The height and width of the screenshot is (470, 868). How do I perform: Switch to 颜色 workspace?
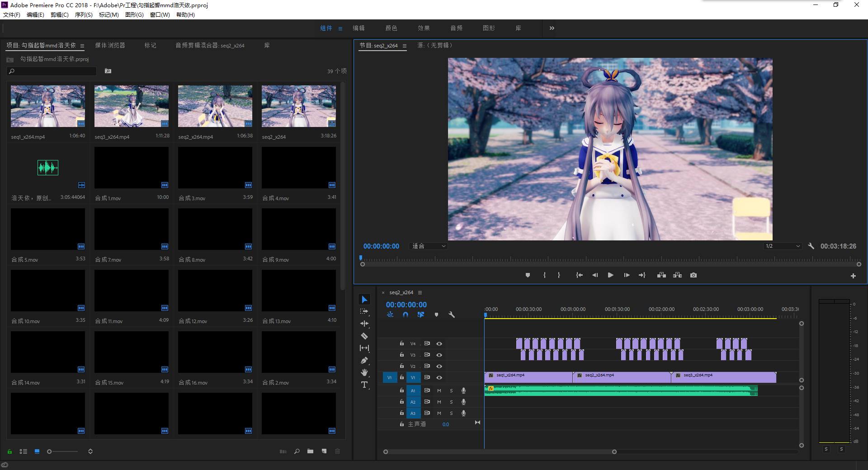391,28
